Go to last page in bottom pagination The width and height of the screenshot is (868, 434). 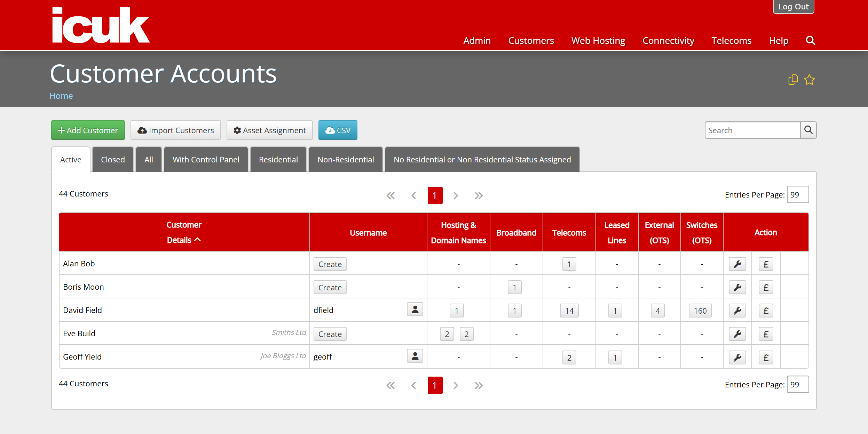coord(479,386)
